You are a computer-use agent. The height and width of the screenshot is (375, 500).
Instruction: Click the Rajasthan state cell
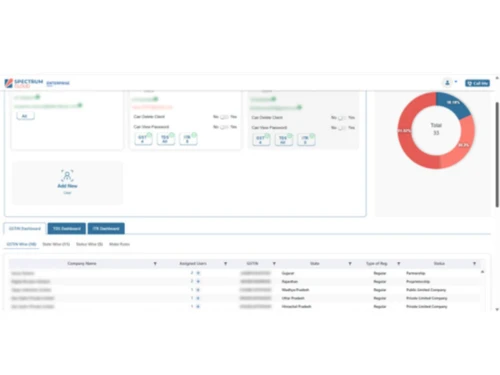click(x=290, y=282)
